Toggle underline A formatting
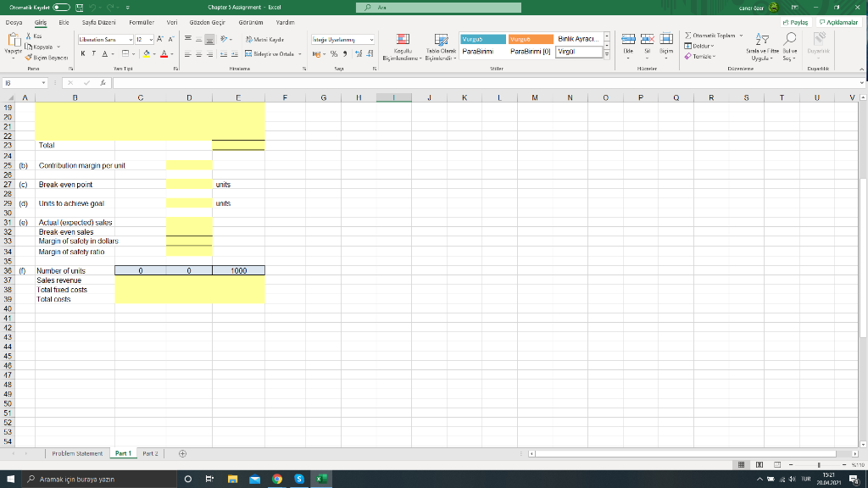The width and height of the screenshot is (868, 488). [x=104, y=54]
